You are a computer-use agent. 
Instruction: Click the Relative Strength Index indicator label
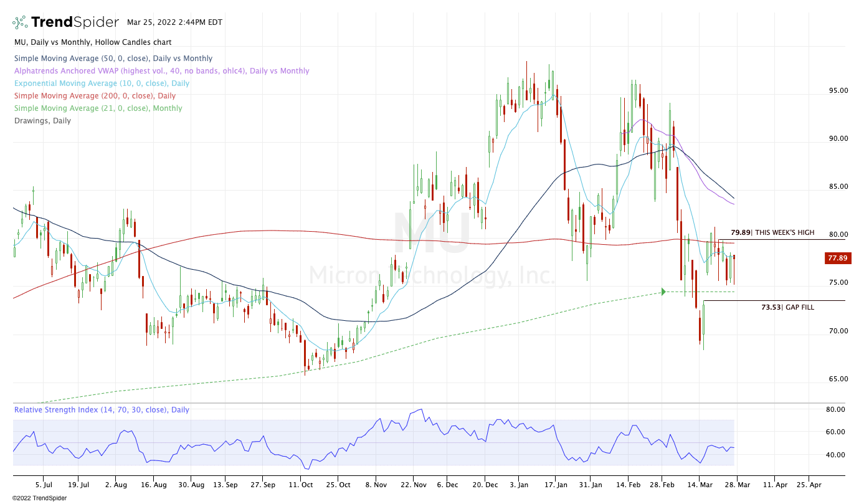pos(102,410)
